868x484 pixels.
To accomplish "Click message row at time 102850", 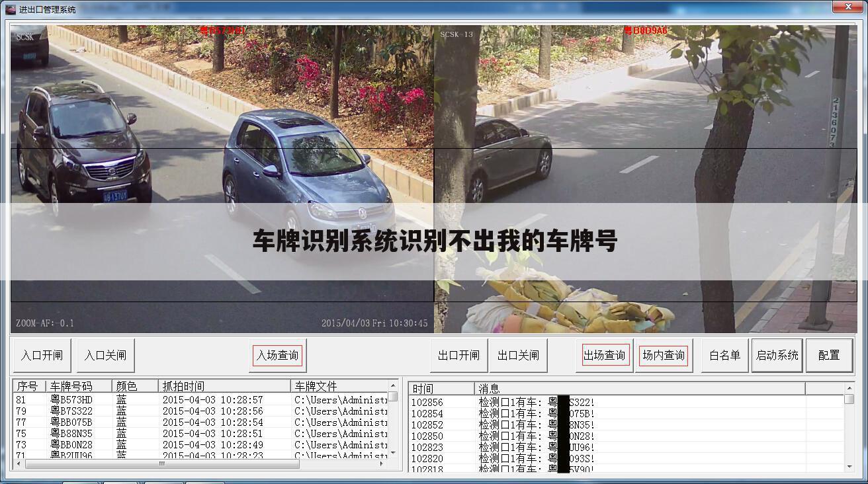I will [626, 436].
